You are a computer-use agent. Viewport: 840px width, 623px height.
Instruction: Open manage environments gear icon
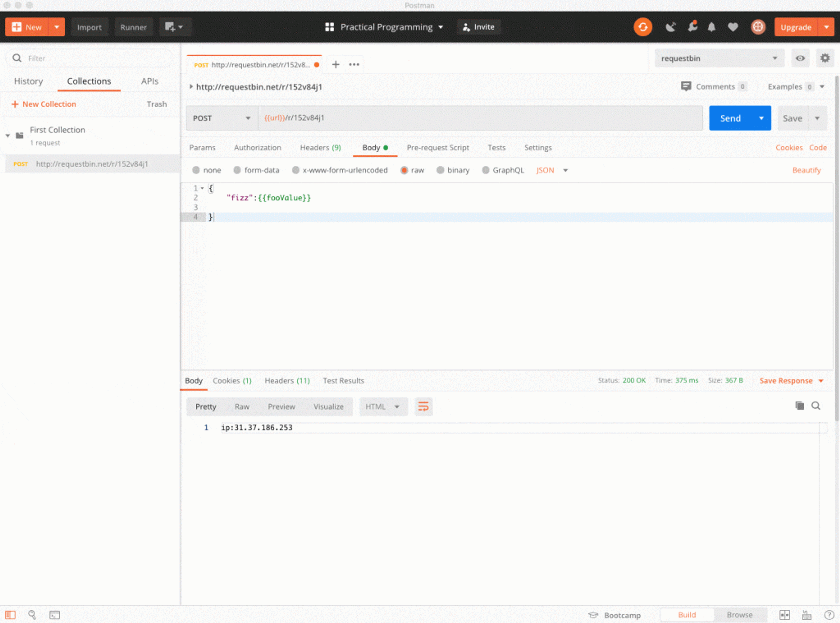pos(825,58)
